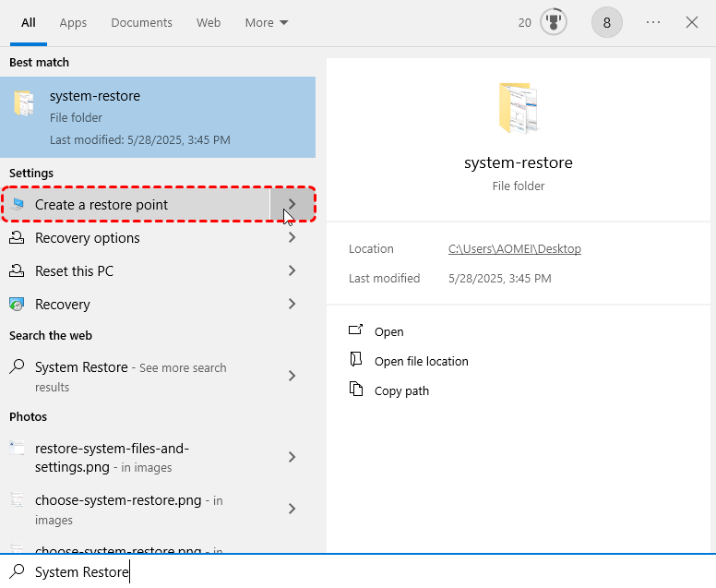Expand Create a restore point chevron

(292, 204)
